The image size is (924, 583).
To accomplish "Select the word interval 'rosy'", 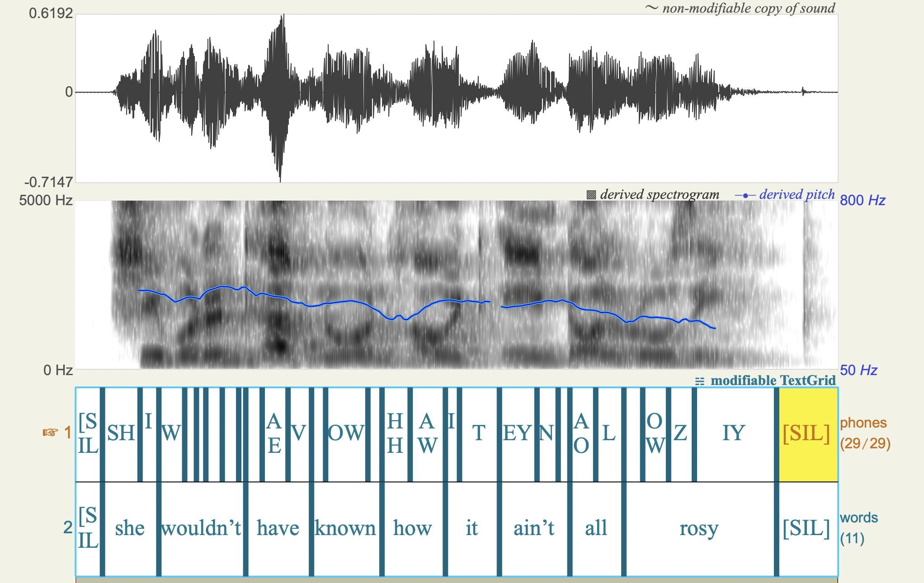I will 700,529.
